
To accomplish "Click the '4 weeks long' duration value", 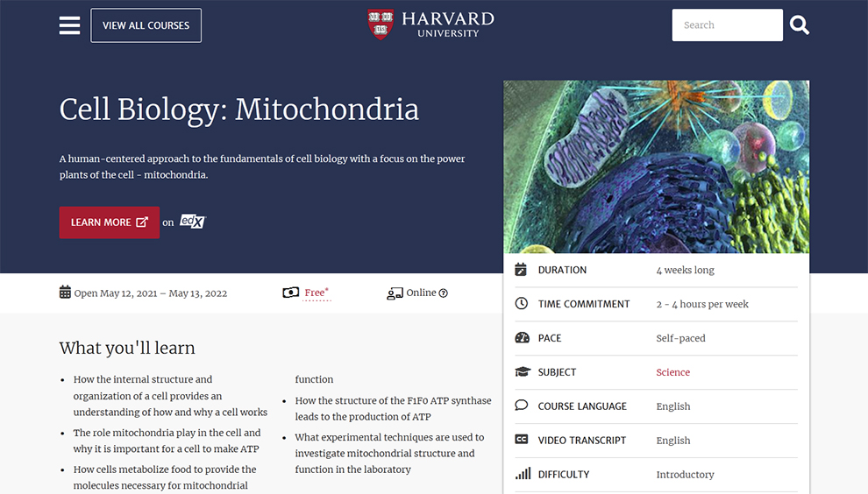I will [686, 270].
